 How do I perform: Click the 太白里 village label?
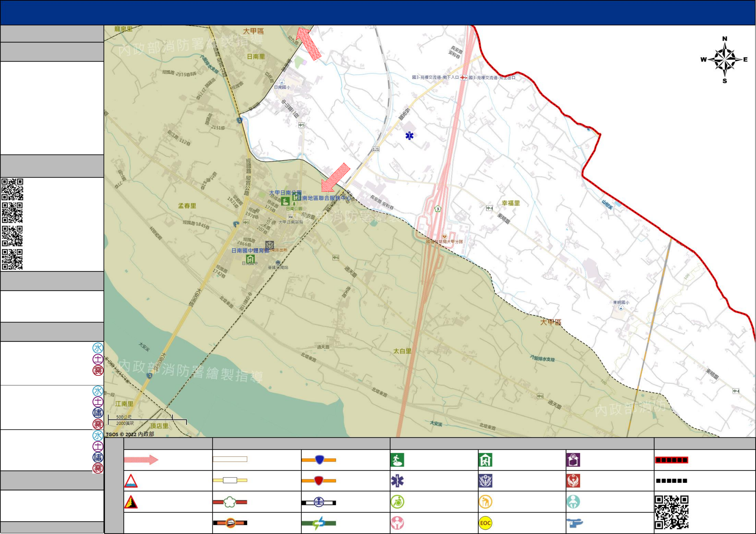pos(403,351)
